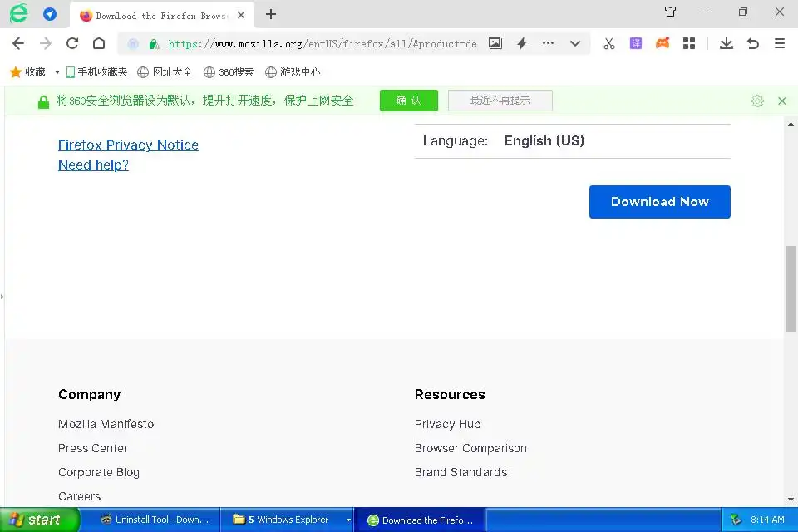Click the green 确认 confirm button
The height and width of the screenshot is (532, 798).
[x=409, y=101]
